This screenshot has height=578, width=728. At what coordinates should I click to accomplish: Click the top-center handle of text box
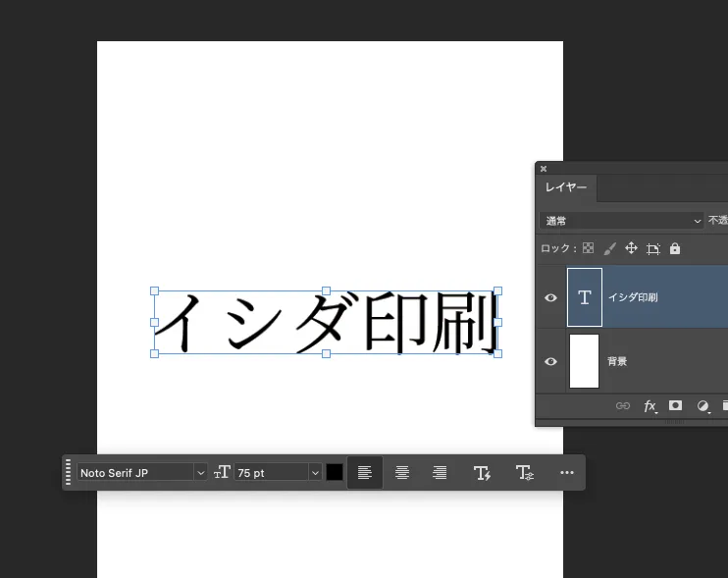[x=327, y=291]
